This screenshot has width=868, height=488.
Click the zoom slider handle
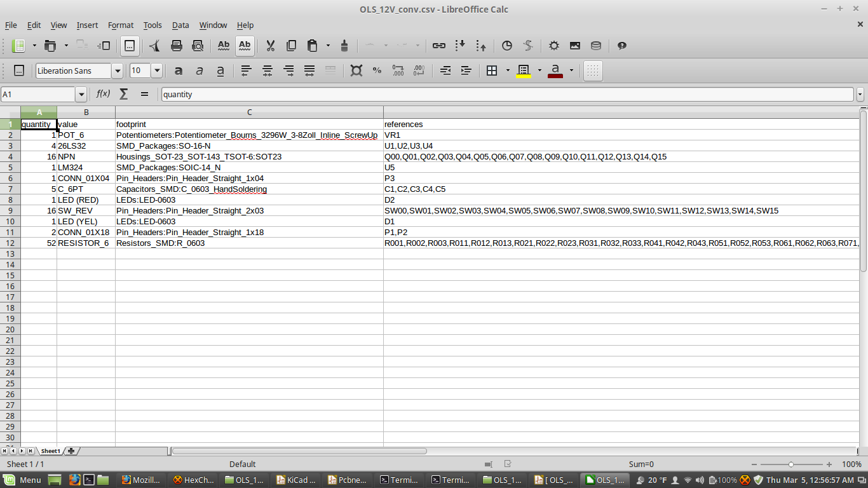click(x=790, y=464)
